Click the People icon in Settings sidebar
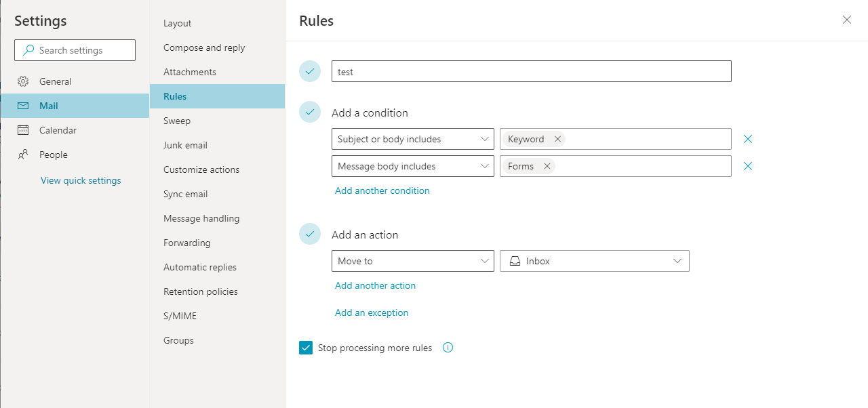The image size is (868, 408). pos(23,155)
